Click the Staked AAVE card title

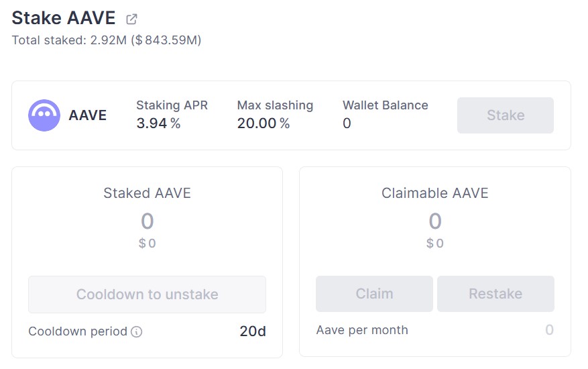pos(147,193)
